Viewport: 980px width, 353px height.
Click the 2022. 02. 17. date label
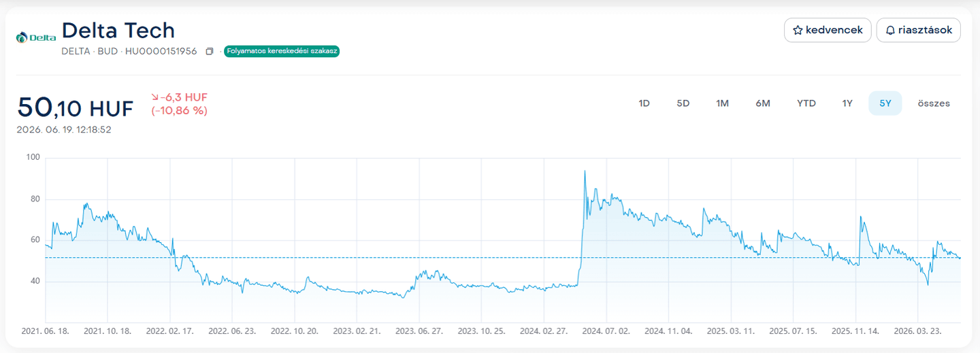pyautogui.click(x=169, y=331)
